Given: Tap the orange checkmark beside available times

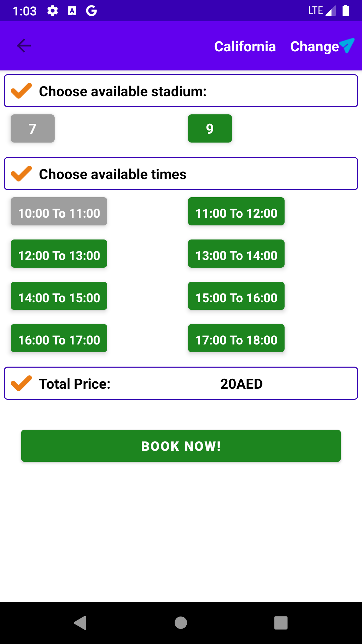Looking at the screenshot, I should pyautogui.click(x=21, y=174).
